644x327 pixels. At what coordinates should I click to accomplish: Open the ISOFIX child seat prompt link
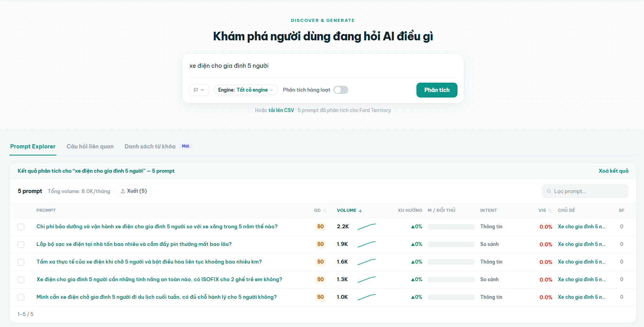[x=159, y=279]
